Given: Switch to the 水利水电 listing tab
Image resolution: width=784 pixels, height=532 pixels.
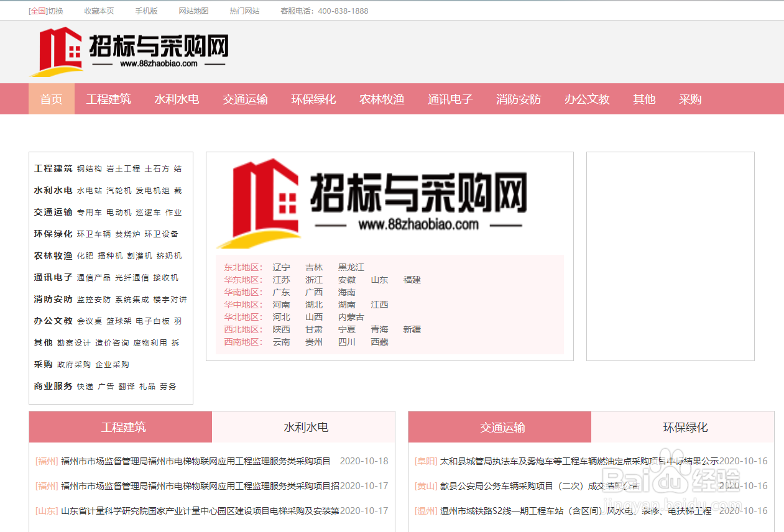Looking at the screenshot, I should pos(304,427).
